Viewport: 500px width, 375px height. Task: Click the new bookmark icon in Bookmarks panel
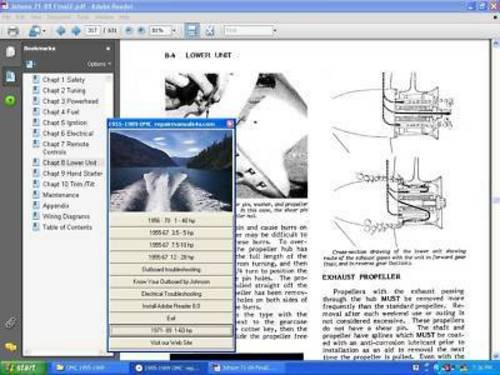pyautogui.click(x=30, y=64)
